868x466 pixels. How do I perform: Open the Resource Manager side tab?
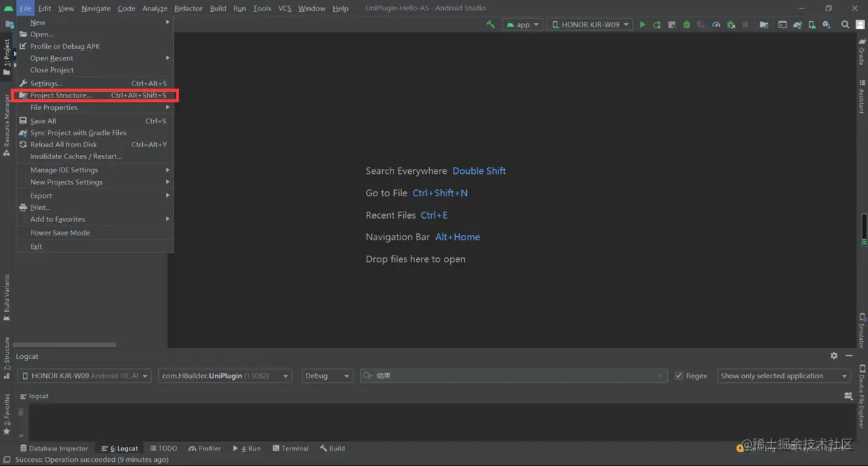tap(7, 125)
